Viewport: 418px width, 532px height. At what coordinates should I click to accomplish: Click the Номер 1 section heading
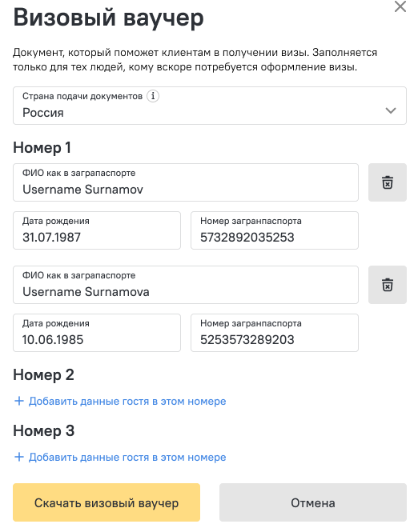tap(42, 147)
